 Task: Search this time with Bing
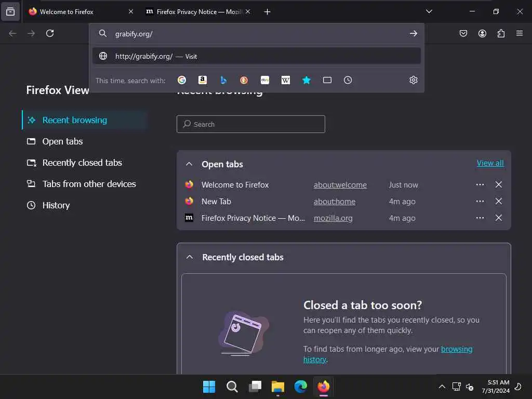pos(223,80)
